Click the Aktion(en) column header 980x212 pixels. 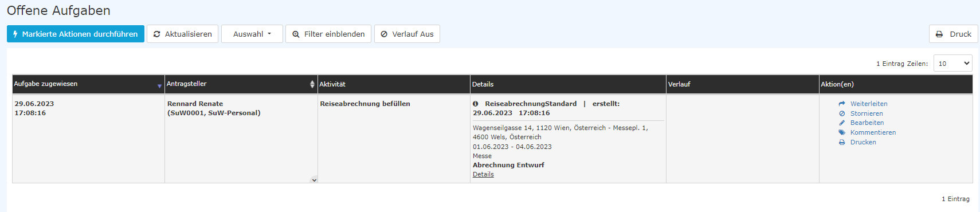[x=896, y=84]
